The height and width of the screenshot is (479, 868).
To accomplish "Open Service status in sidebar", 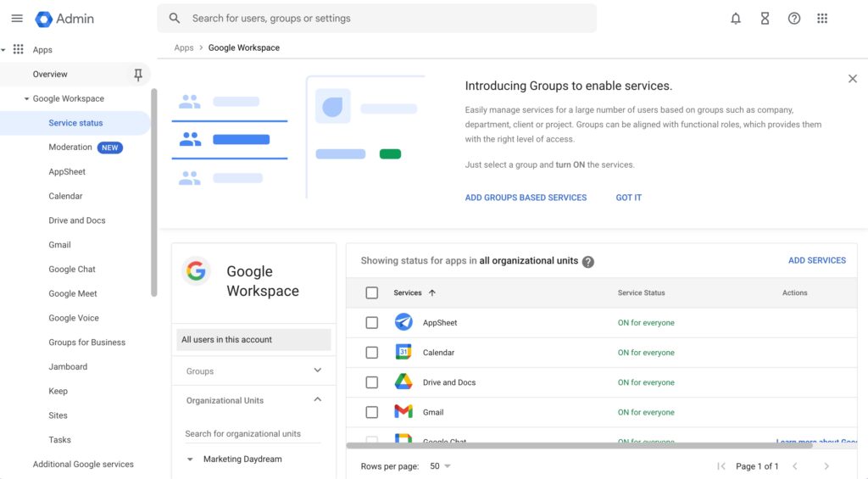I will [75, 123].
